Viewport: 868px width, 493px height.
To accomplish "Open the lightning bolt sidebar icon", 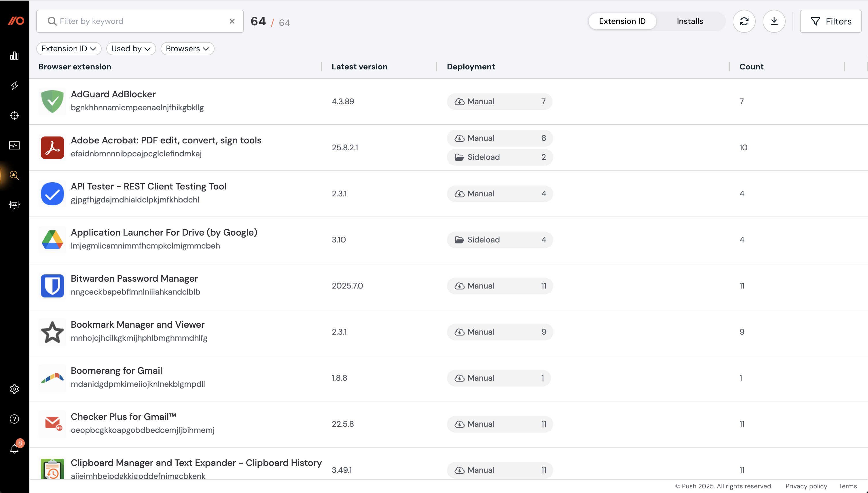I will click(14, 85).
